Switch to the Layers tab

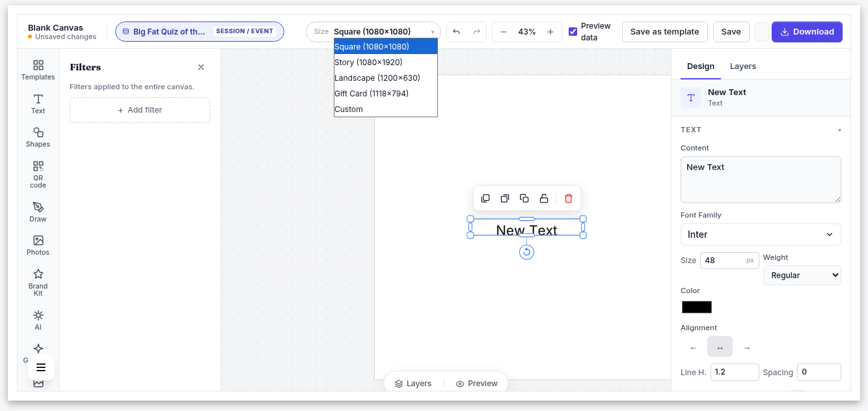pos(743,66)
